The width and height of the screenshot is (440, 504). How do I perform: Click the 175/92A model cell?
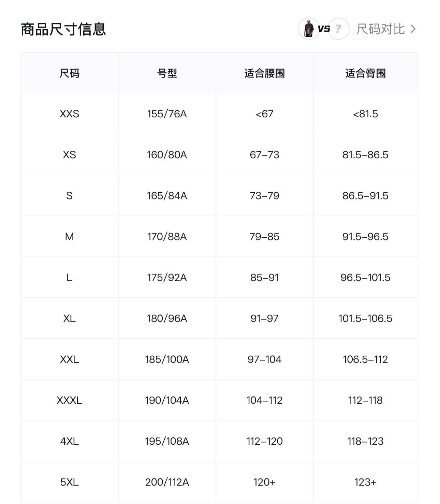(x=167, y=277)
